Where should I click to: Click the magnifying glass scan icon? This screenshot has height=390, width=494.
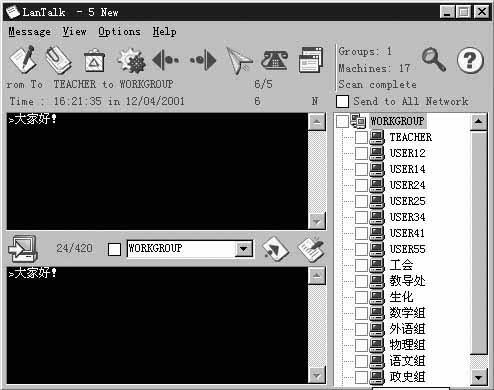coord(434,59)
